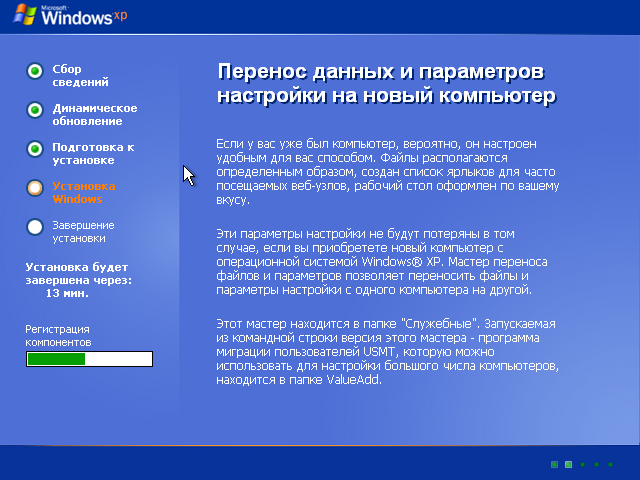Click the paragraph starting Этот мастер находится

pos(387,352)
